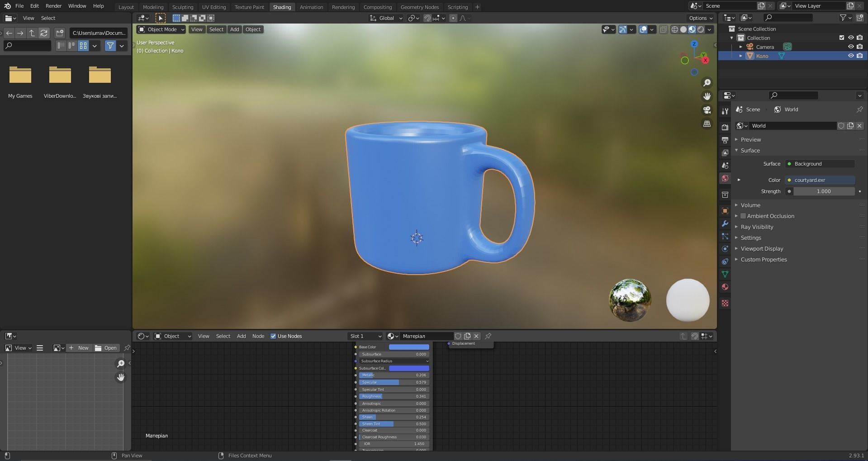Create new directory in file browser
The image size is (868, 461).
coord(60,33)
